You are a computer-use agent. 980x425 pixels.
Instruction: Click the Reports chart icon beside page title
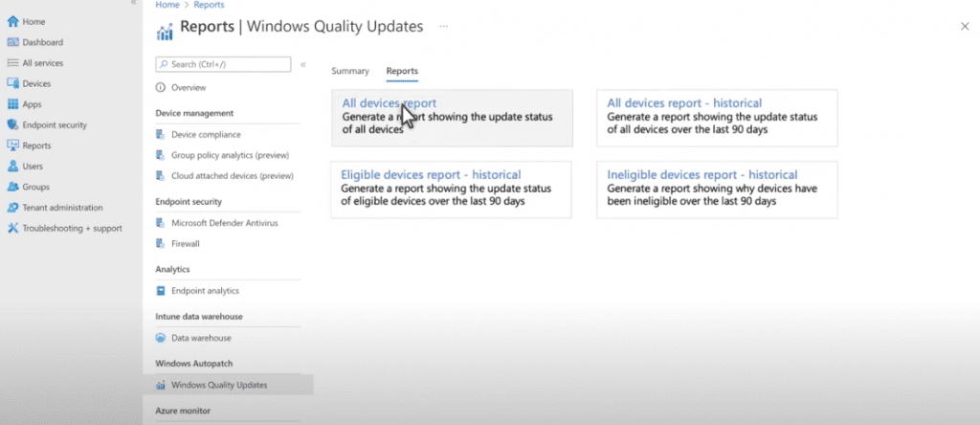coord(165,32)
